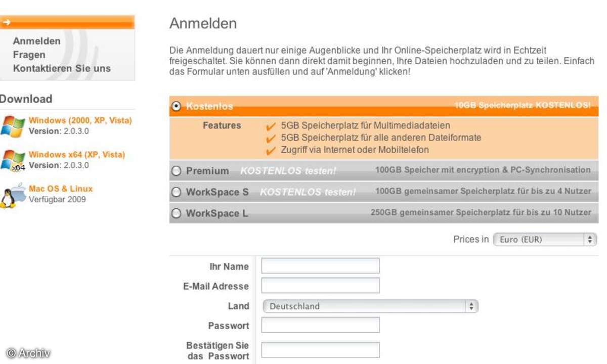The width and height of the screenshot is (607, 364).
Task: Choose the WorkSpace S radio option
Action: (x=176, y=192)
